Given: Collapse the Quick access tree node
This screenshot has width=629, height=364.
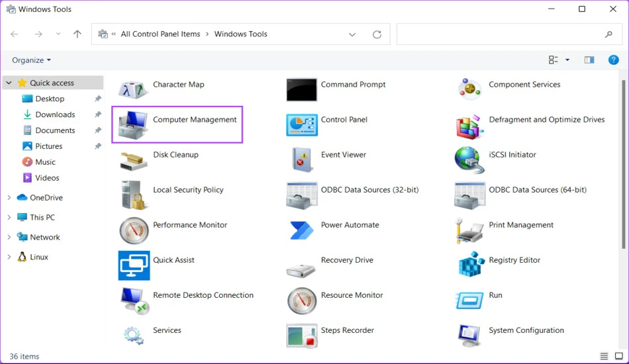Looking at the screenshot, I should coord(9,83).
